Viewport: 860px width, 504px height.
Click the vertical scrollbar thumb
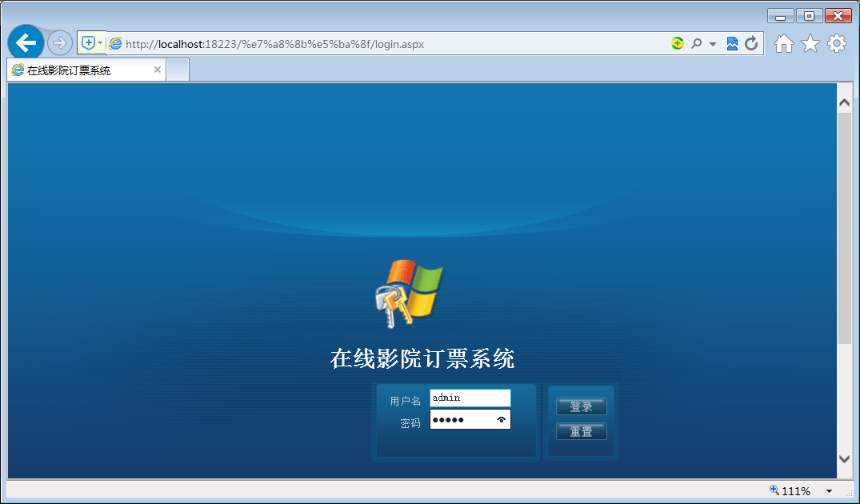844,227
